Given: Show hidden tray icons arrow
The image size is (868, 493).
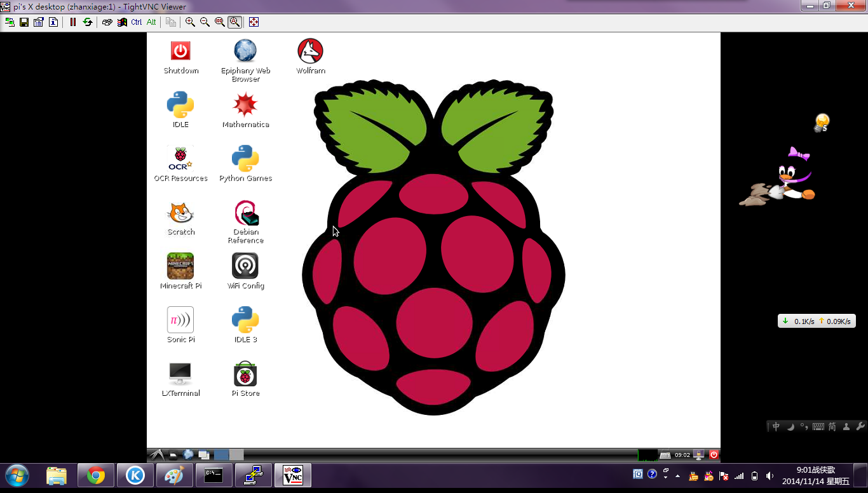Looking at the screenshot, I should tap(677, 476).
